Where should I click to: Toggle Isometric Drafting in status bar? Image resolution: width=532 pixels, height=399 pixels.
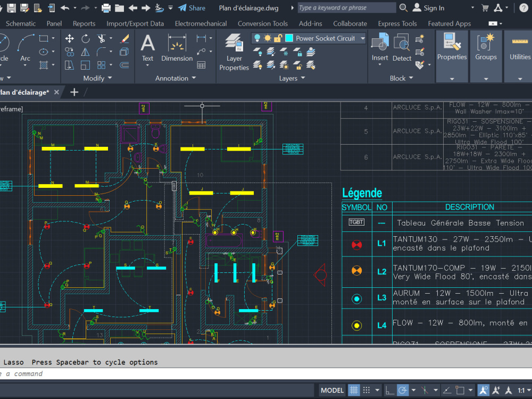425,390
